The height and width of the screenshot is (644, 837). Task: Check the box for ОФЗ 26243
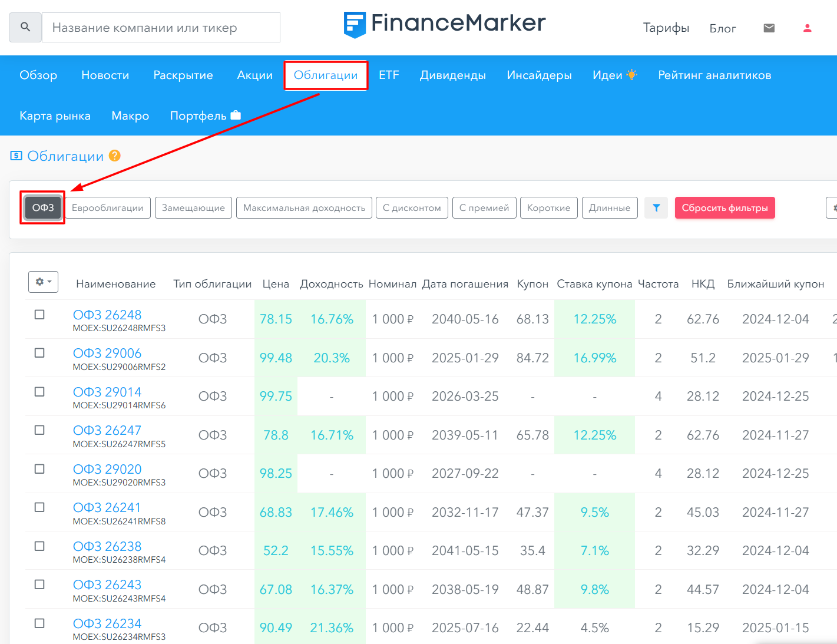(x=39, y=584)
